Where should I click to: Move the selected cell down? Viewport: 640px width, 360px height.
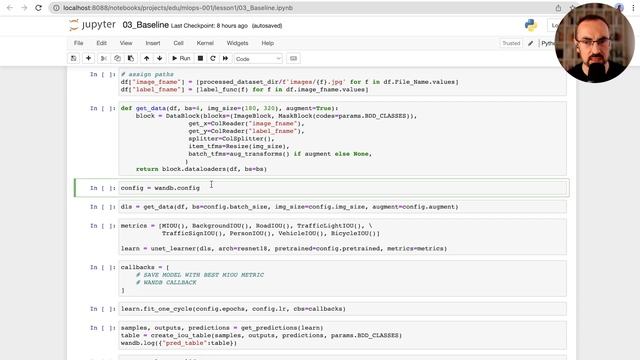point(160,59)
